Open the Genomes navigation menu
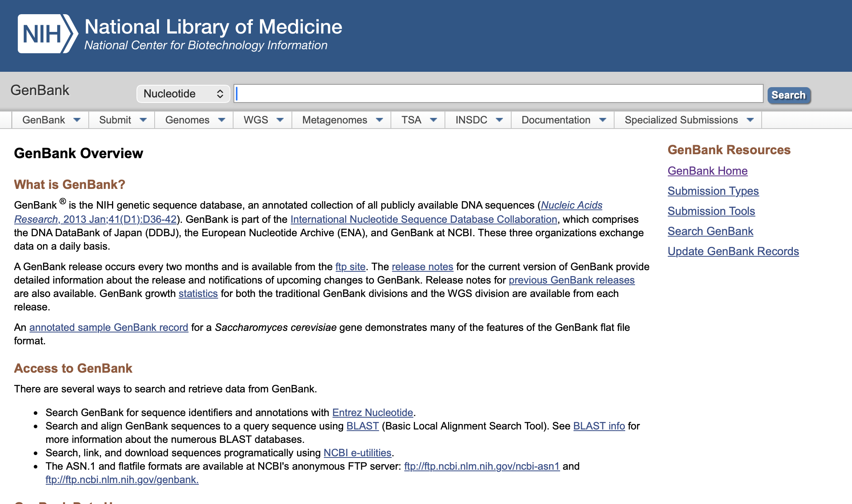 tap(187, 120)
